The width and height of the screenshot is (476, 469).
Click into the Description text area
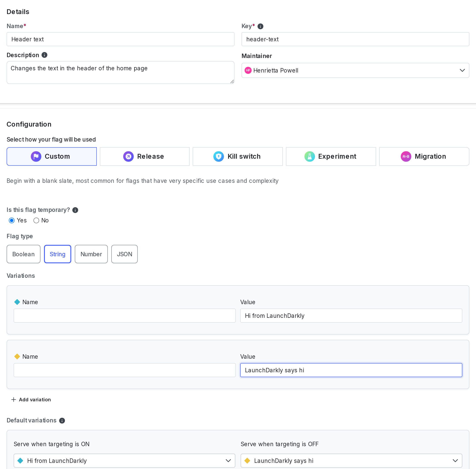tap(121, 73)
